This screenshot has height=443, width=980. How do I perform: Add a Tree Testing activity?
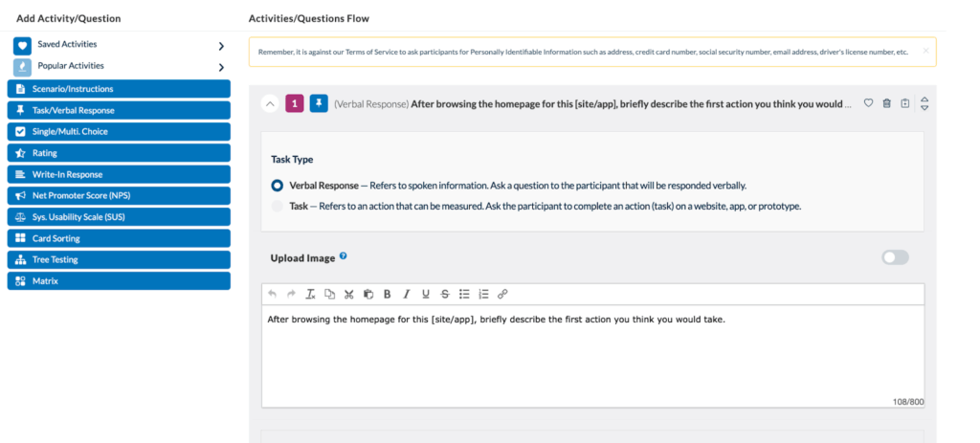tap(119, 259)
